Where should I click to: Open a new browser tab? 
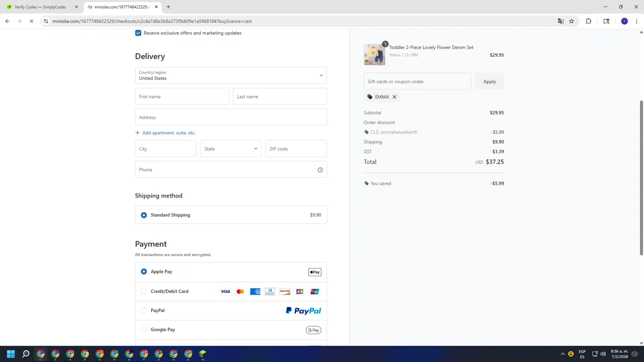click(x=168, y=7)
